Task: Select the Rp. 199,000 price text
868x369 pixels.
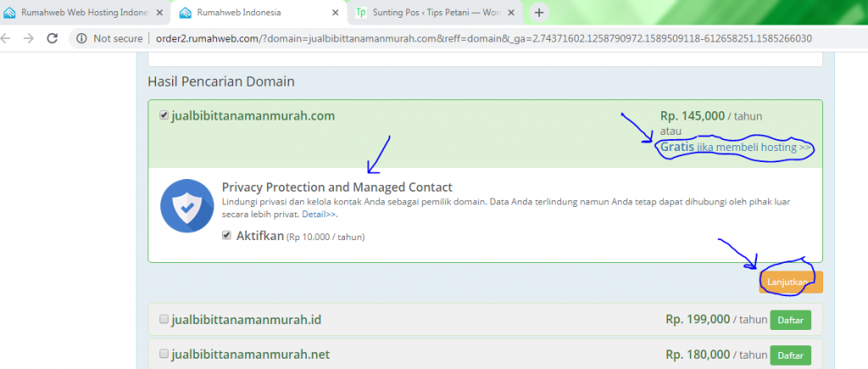Action: [698, 319]
